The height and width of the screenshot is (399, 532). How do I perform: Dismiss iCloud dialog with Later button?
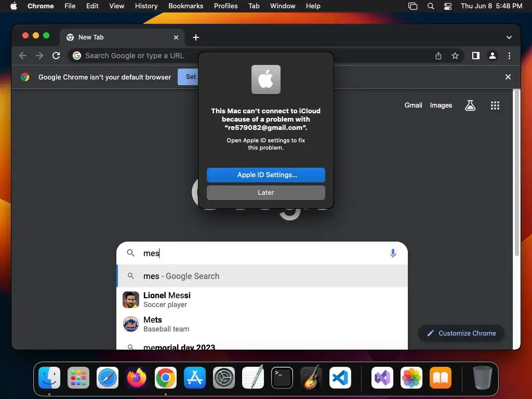(x=265, y=192)
